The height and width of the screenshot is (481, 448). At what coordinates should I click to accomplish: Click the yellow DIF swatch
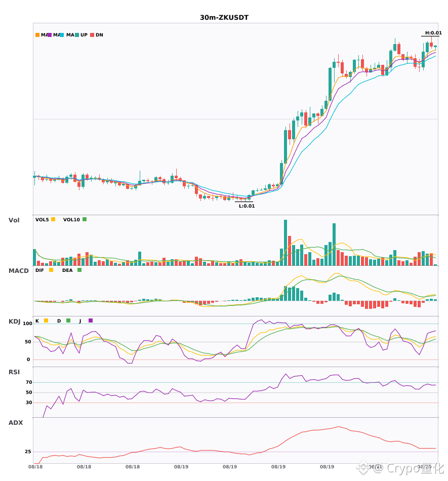[x=51, y=270]
